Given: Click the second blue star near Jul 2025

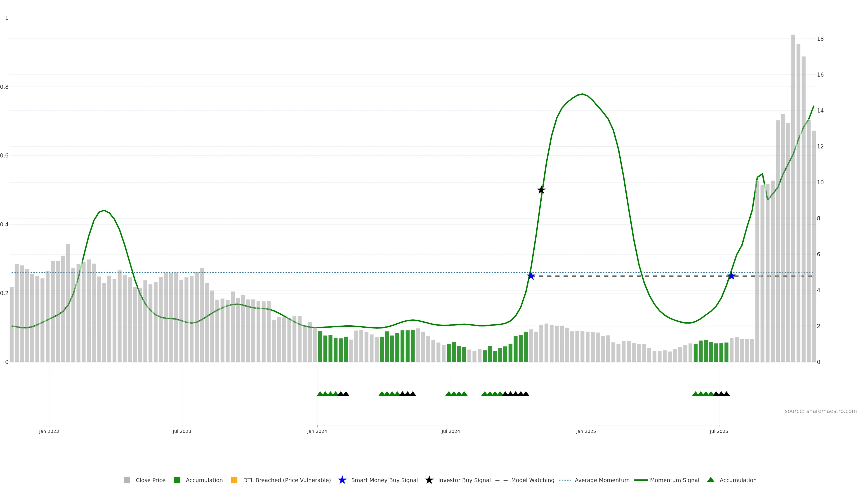Looking at the screenshot, I should point(731,276).
